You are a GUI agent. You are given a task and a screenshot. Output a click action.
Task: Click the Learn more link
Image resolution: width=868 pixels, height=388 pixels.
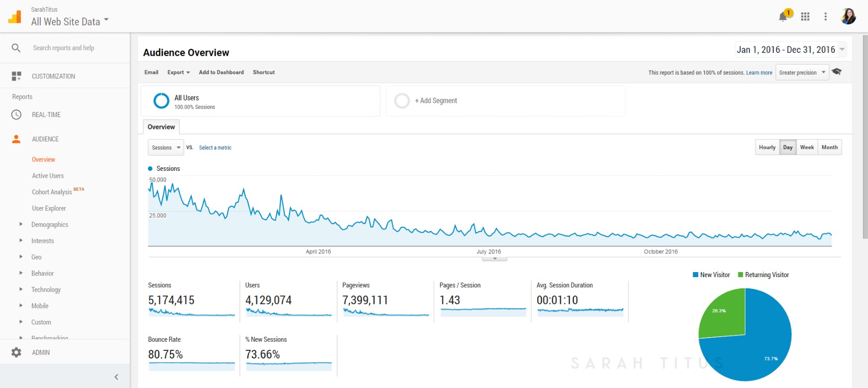(759, 73)
